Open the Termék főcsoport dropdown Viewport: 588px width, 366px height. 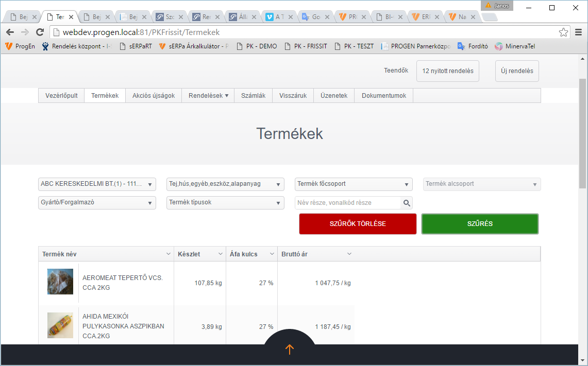[354, 184]
